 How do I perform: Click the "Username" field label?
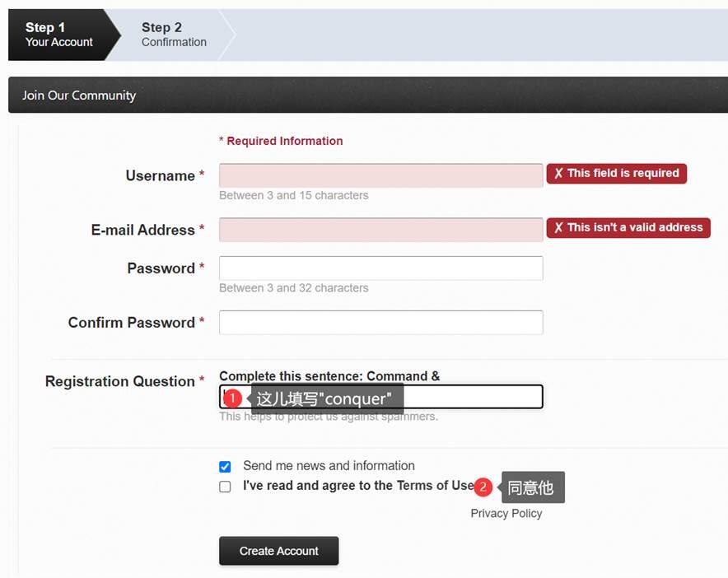[160, 175]
